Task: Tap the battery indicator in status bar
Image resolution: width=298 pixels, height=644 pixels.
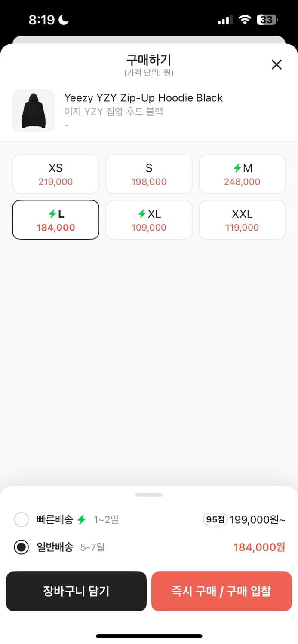Action: pos(267,20)
